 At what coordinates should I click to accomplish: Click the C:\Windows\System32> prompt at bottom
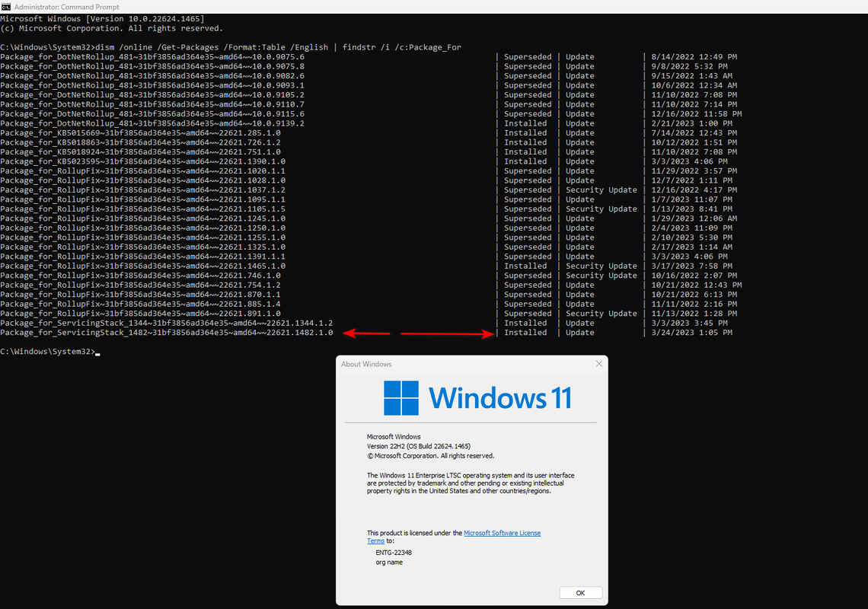click(x=48, y=352)
